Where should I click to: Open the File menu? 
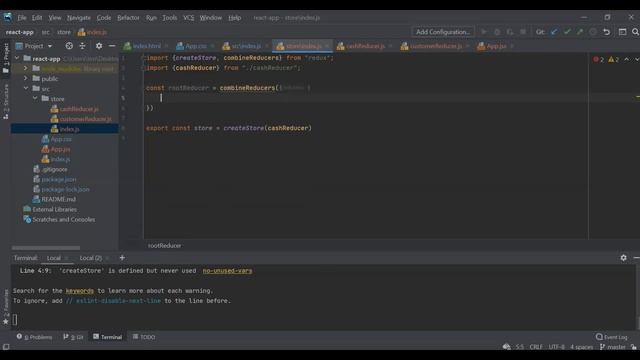point(22,18)
